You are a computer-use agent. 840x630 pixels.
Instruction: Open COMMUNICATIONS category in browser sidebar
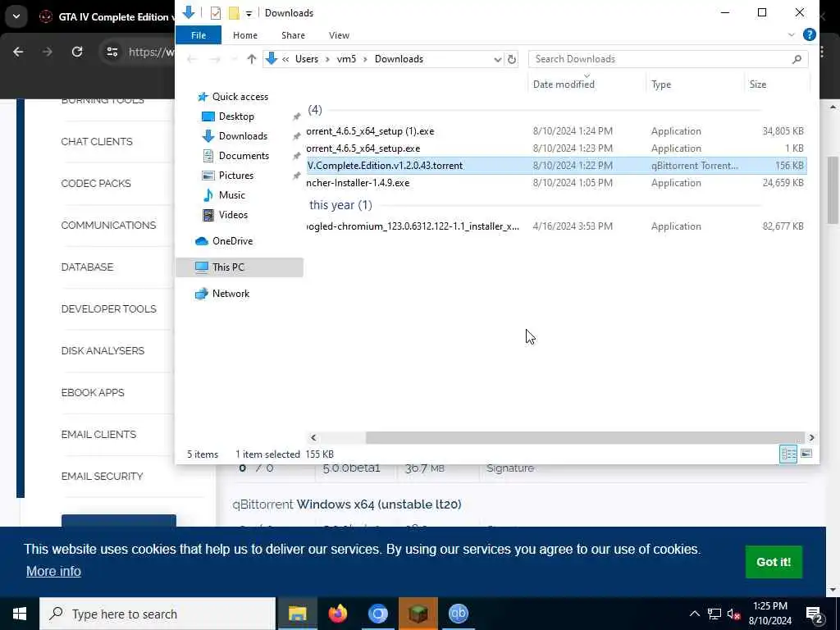coord(108,225)
